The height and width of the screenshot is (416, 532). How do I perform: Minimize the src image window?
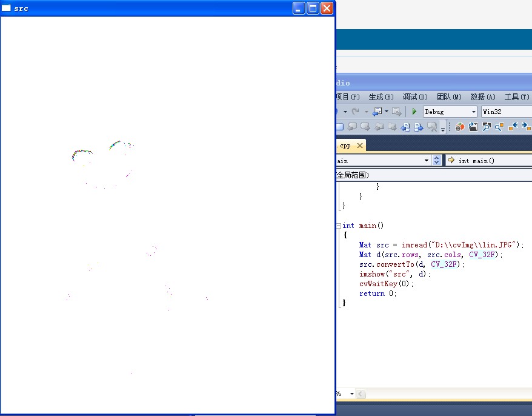(x=299, y=8)
